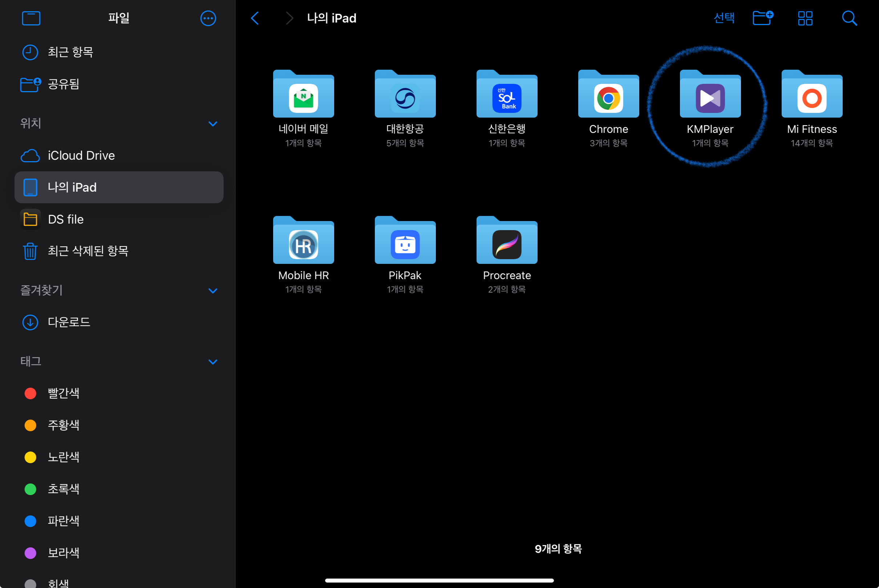The image size is (879, 588).
Task: Open the more options ellipsis menu
Action: 208,18
